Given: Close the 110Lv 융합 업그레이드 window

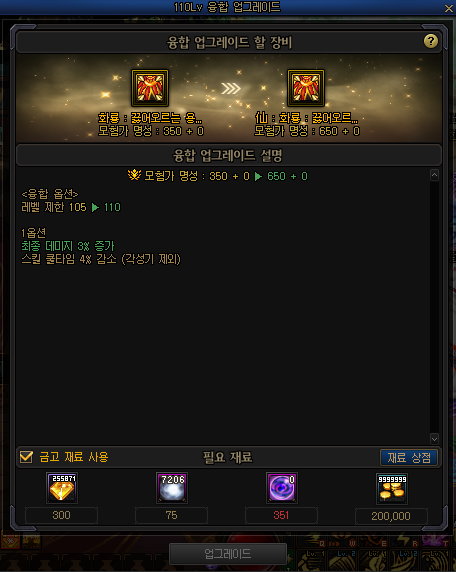Looking at the screenshot, I should (449, 8).
